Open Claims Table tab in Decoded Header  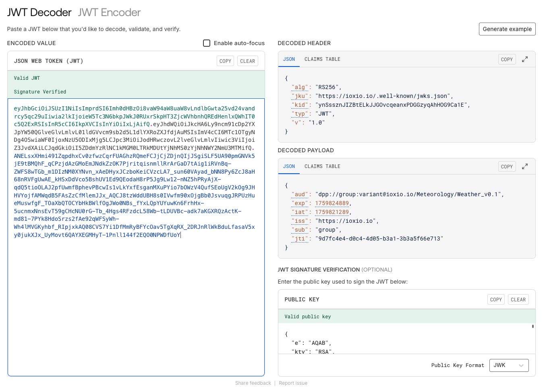[322, 59]
